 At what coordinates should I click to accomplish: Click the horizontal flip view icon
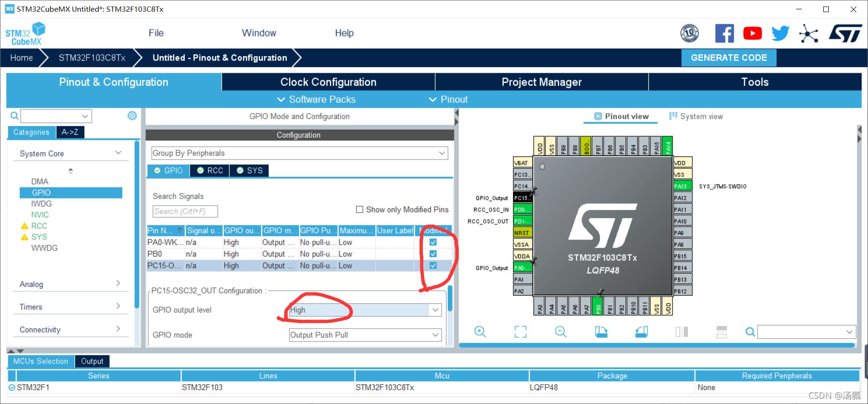tap(681, 332)
